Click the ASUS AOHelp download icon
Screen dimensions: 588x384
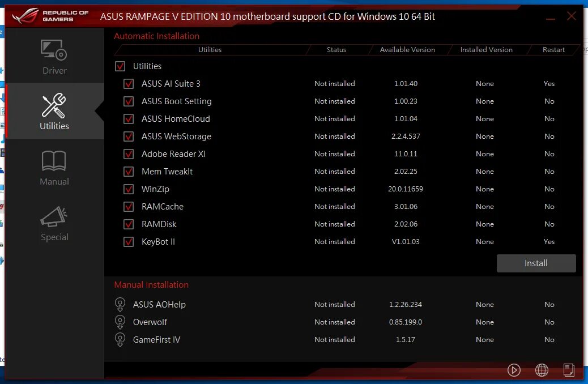point(120,305)
